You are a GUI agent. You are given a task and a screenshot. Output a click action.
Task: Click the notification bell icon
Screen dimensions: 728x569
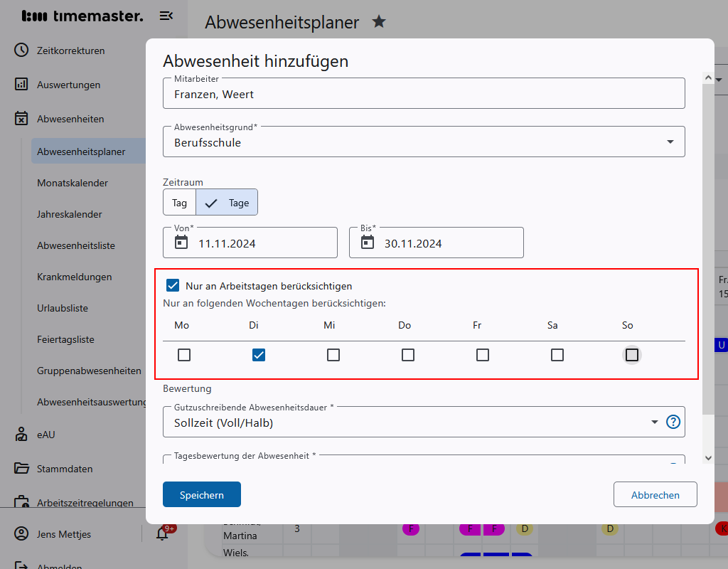(x=163, y=534)
